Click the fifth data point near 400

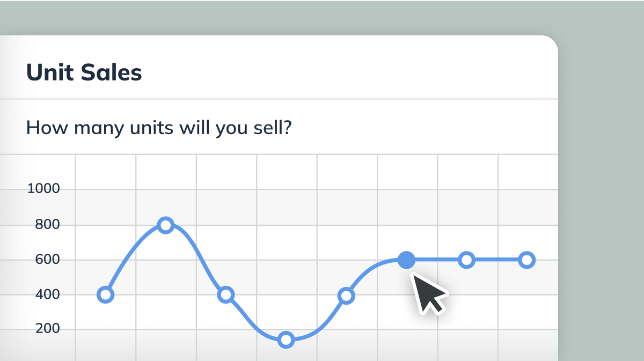346,296
